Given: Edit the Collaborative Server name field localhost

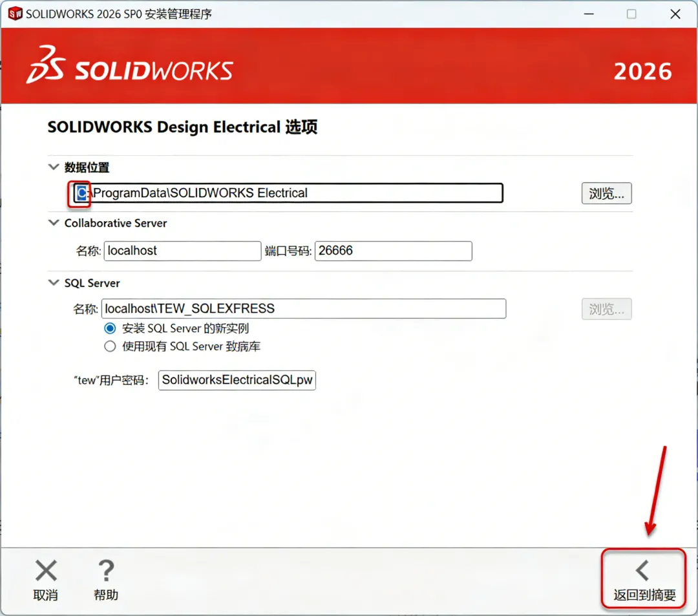Looking at the screenshot, I should tap(182, 251).
